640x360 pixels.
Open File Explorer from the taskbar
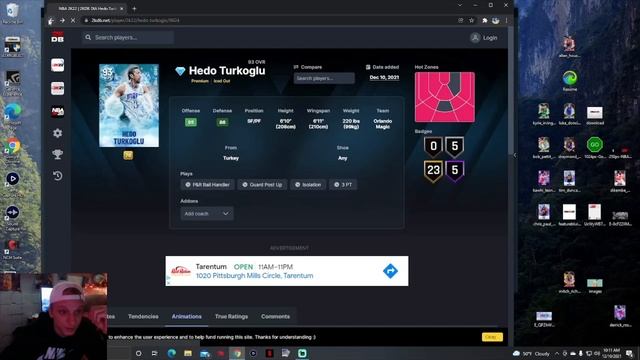[x=188, y=353]
